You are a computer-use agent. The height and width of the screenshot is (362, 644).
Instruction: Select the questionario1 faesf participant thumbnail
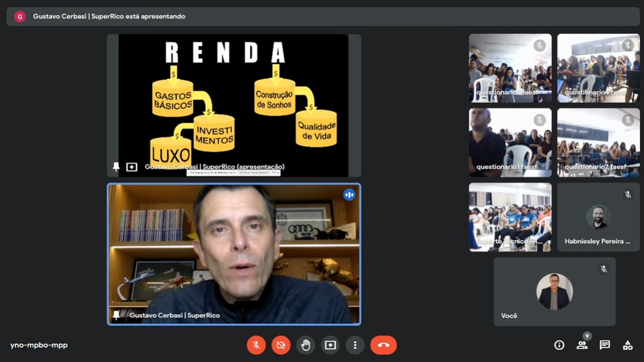point(510,142)
